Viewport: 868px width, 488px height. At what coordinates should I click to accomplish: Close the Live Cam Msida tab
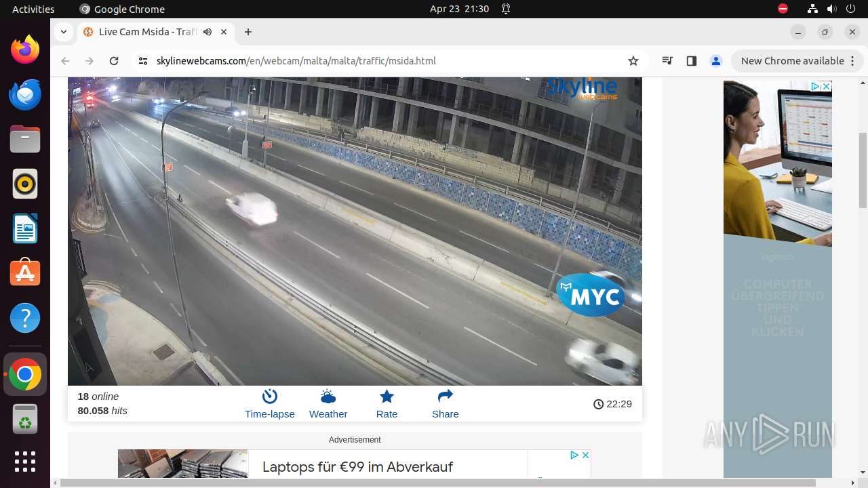pos(224,32)
